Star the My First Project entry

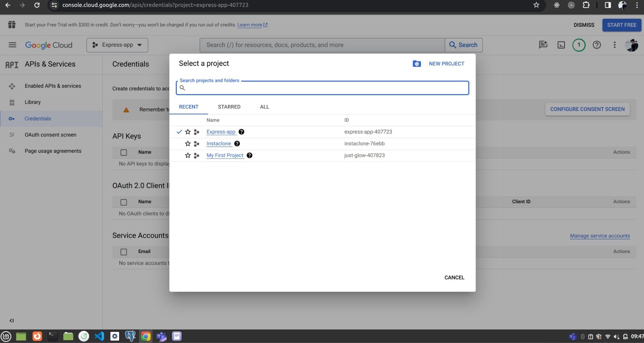point(188,155)
